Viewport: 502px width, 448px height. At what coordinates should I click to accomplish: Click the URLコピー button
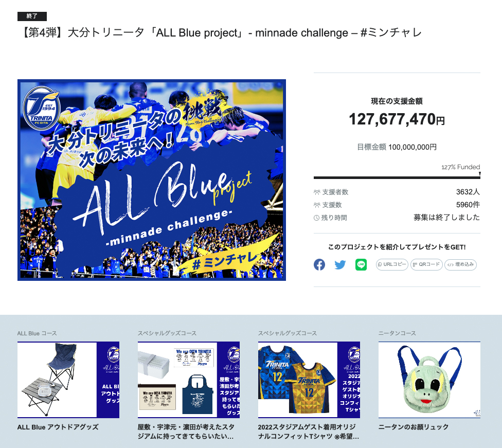tap(392, 264)
